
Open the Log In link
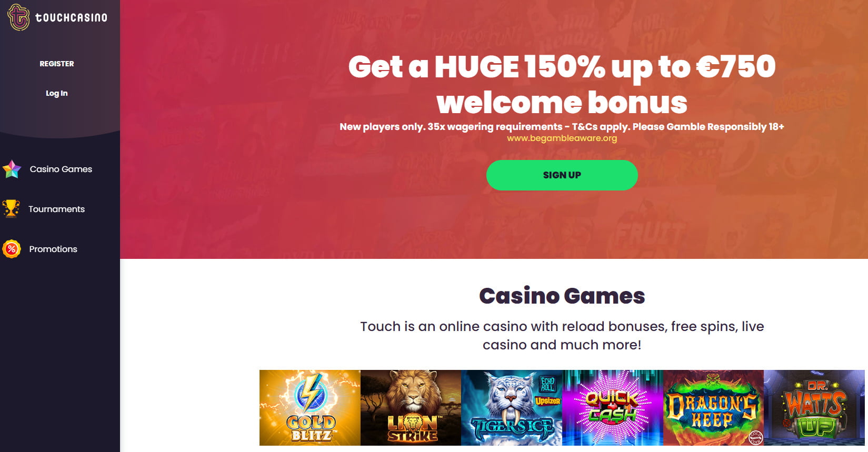tap(57, 93)
